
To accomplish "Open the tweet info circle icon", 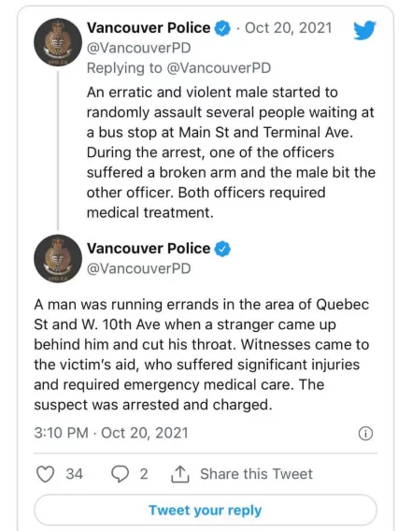I will (x=365, y=433).
